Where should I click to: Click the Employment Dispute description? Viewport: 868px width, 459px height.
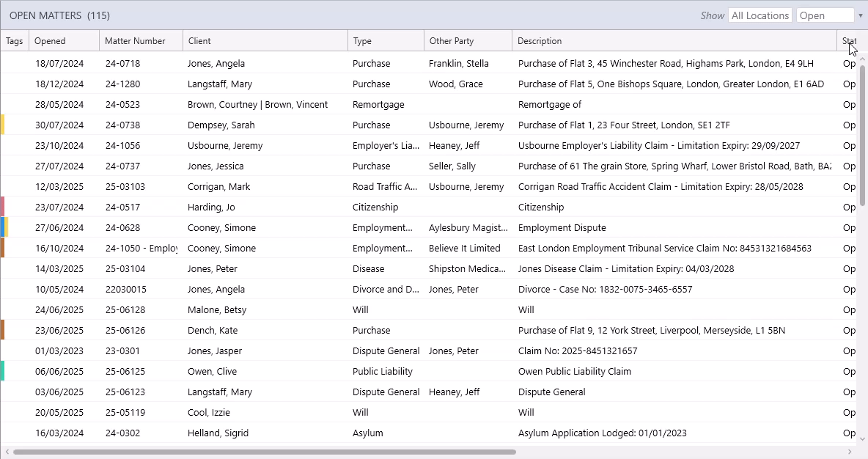click(562, 227)
